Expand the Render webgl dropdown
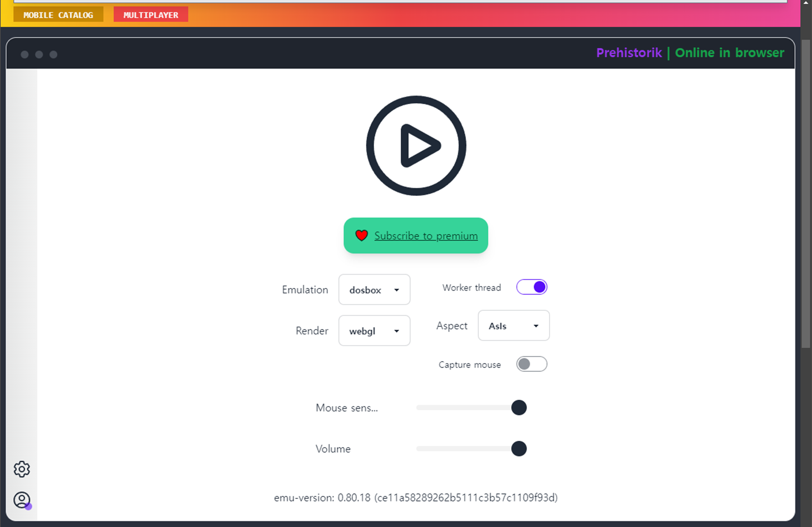The image size is (812, 527). tap(374, 331)
